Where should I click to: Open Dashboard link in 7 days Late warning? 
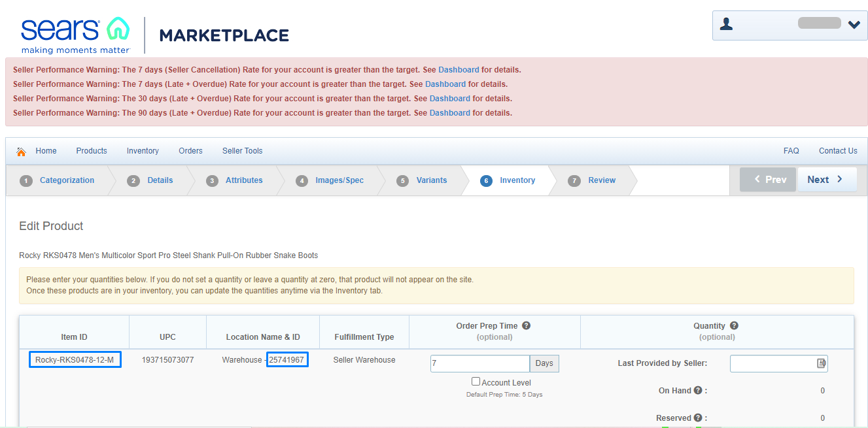[445, 84]
